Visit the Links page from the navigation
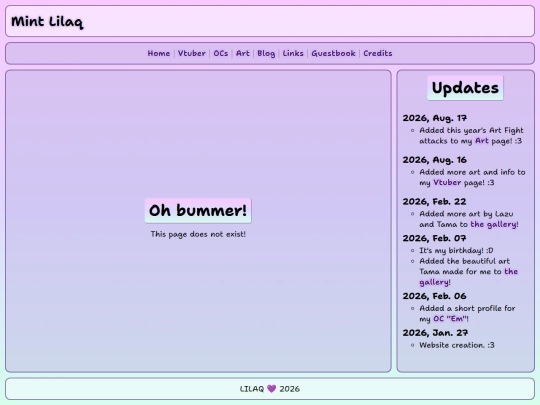The height and width of the screenshot is (405, 540). point(293,53)
